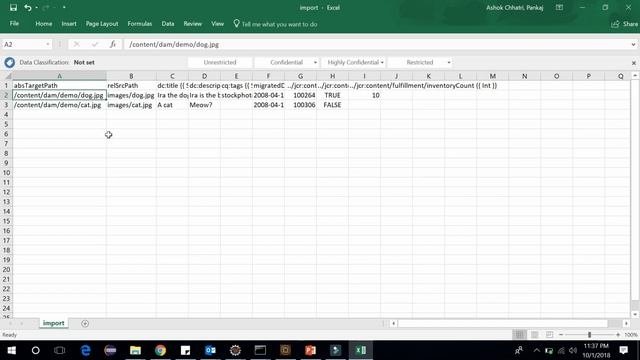This screenshot has width=640, height=360.
Task: Click cell images/dog.jpg
Action: [x=131, y=95]
